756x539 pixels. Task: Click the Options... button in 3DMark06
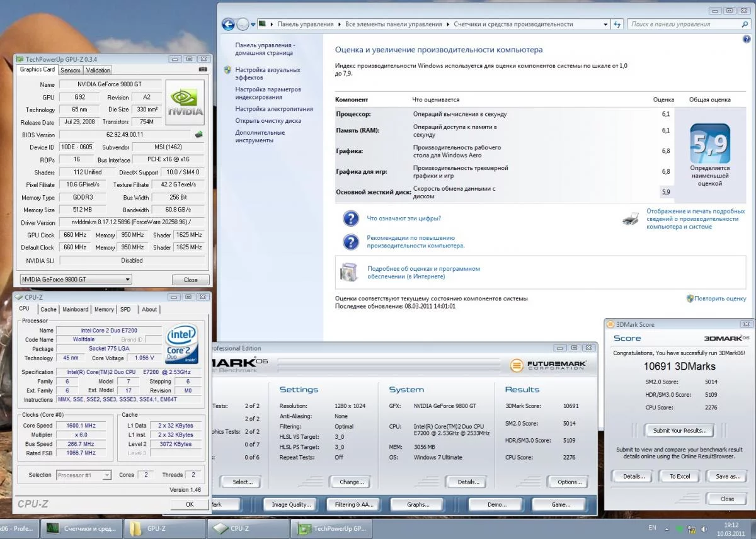pos(570,482)
